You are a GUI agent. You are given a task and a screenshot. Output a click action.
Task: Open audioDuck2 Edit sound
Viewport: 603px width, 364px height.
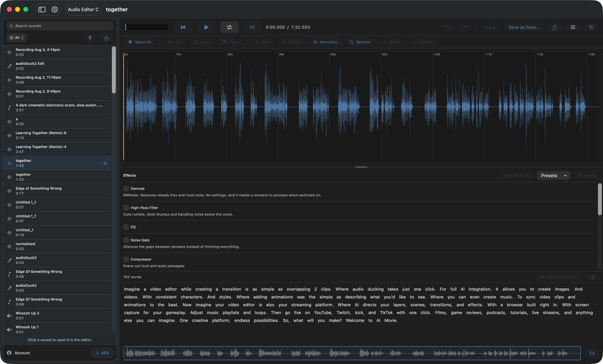pos(57,66)
